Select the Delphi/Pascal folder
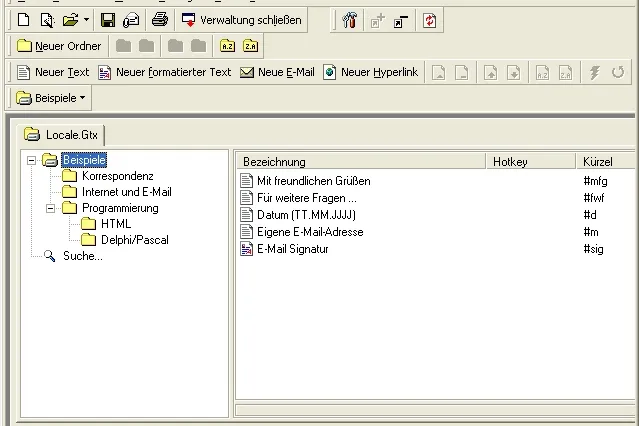The width and height of the screenshot is (639, 426). (135, 240)
